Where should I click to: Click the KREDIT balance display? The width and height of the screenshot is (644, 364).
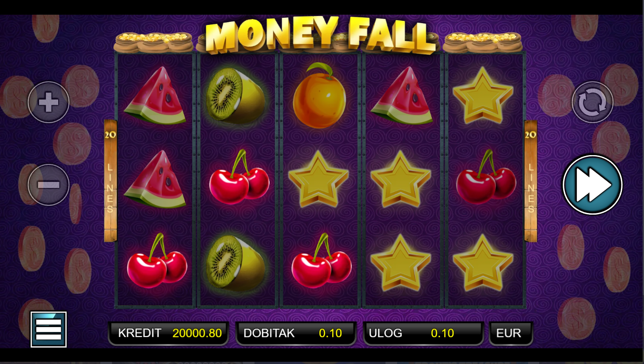click(x=168, y=333)
